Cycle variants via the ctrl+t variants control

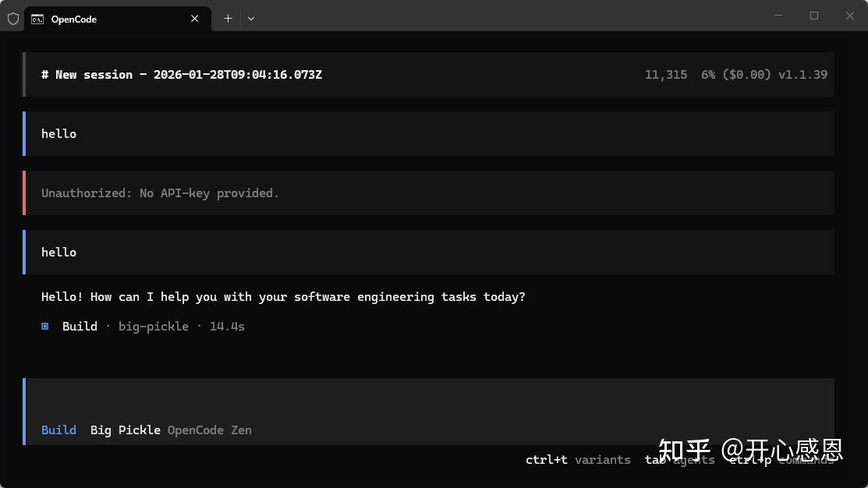tap(578, 460)
